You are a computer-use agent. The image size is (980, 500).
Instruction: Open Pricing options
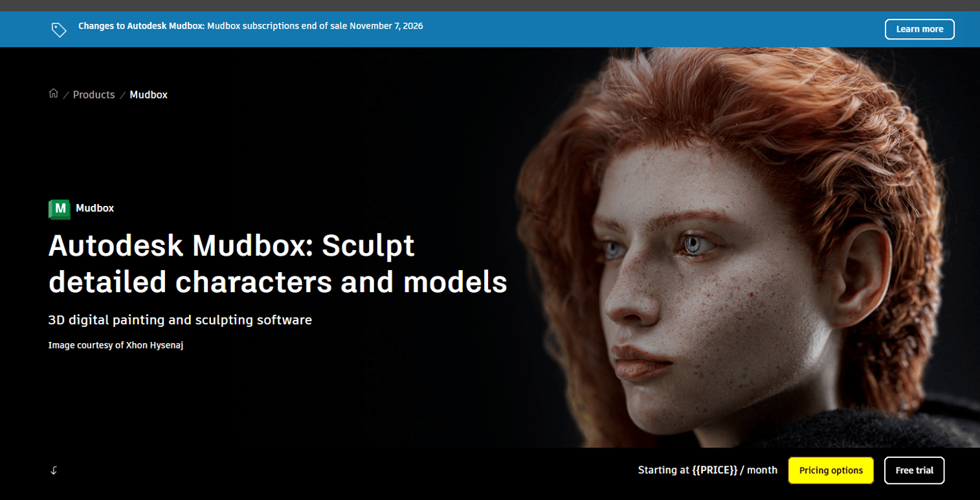click(x=831, y=471)
